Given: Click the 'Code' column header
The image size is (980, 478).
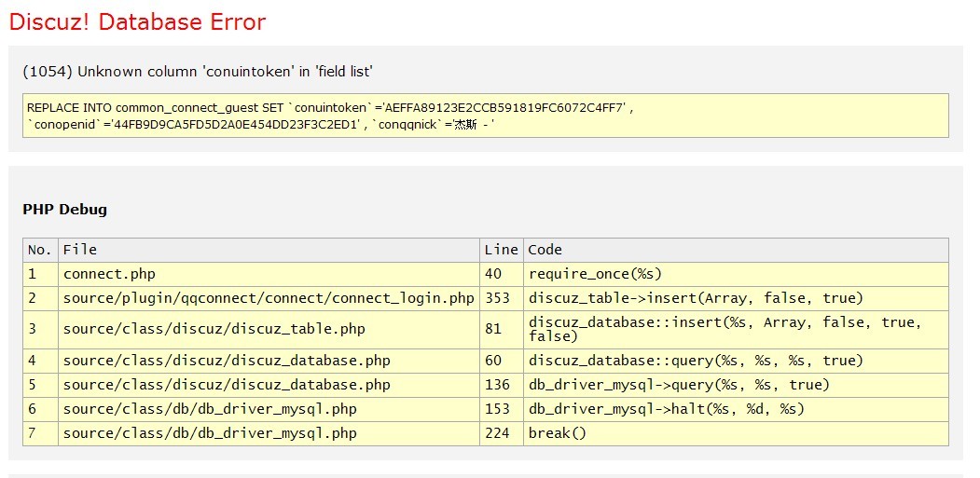Looking at the screenshot, I should (x=545, y=250).
